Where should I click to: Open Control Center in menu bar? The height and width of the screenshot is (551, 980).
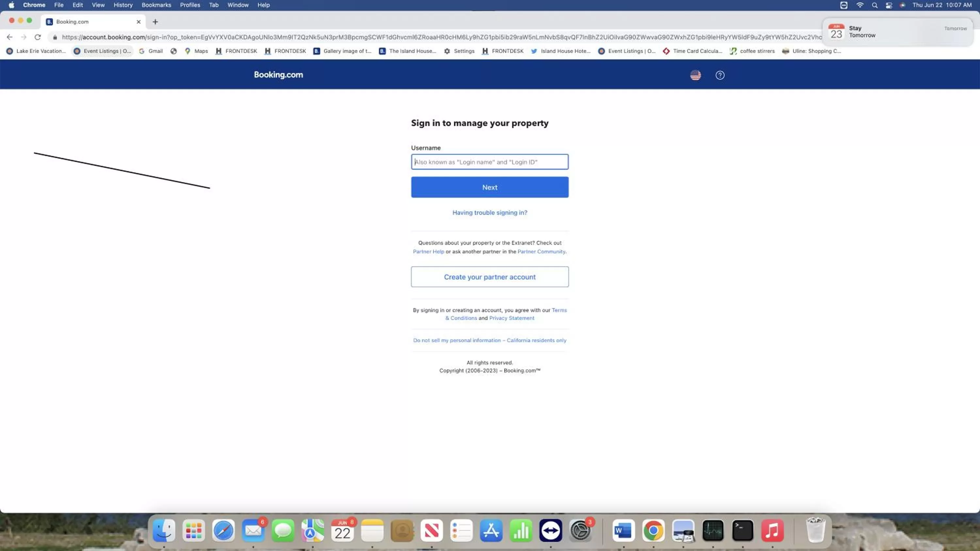pos(889,5)
